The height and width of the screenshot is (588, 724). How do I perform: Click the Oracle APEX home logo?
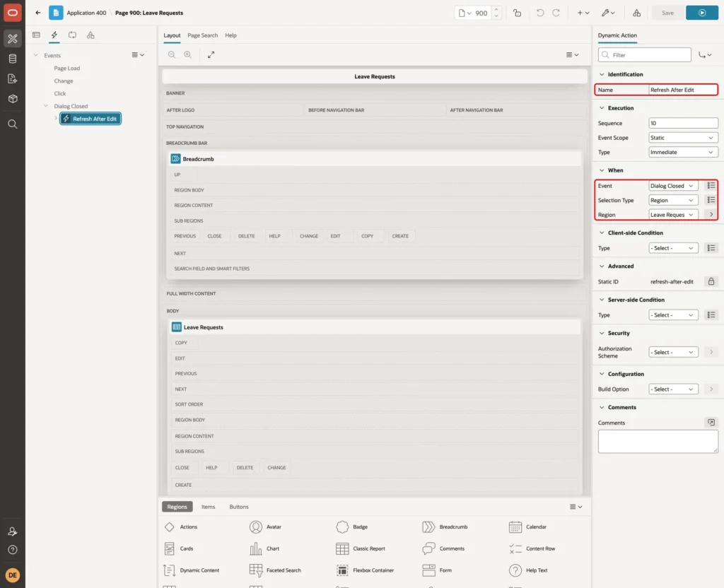click(x=13, y=13)
